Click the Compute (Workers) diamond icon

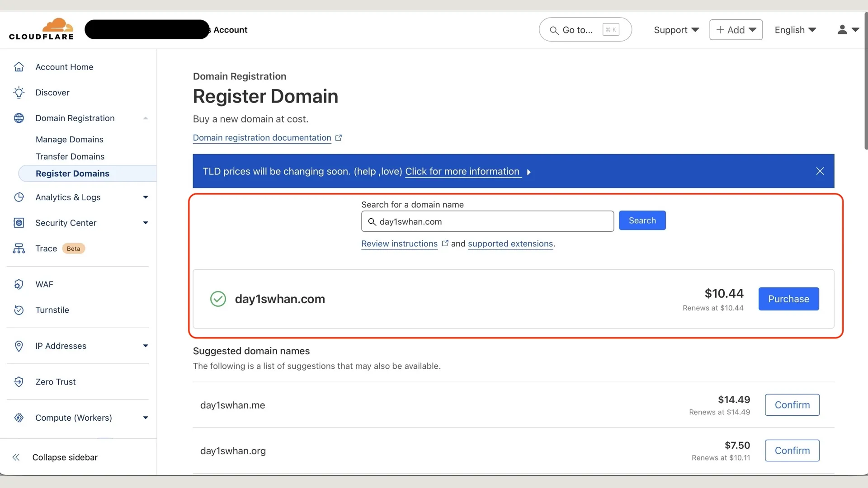(19, 418)
